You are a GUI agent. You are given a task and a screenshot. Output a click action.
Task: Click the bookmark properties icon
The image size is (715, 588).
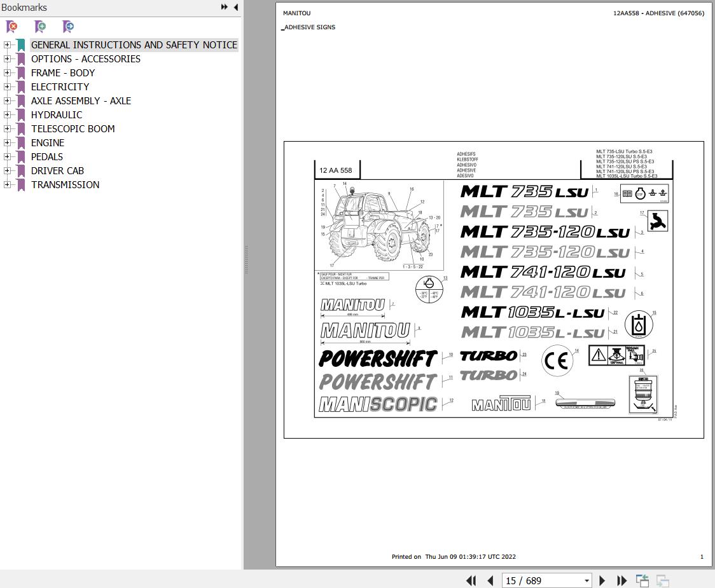[68, 27]
